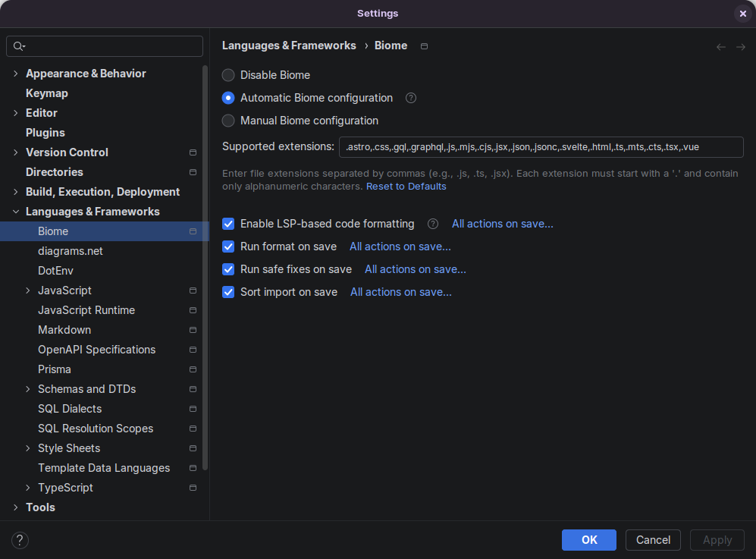Expand the TypeScript settings node

point(28,488)
